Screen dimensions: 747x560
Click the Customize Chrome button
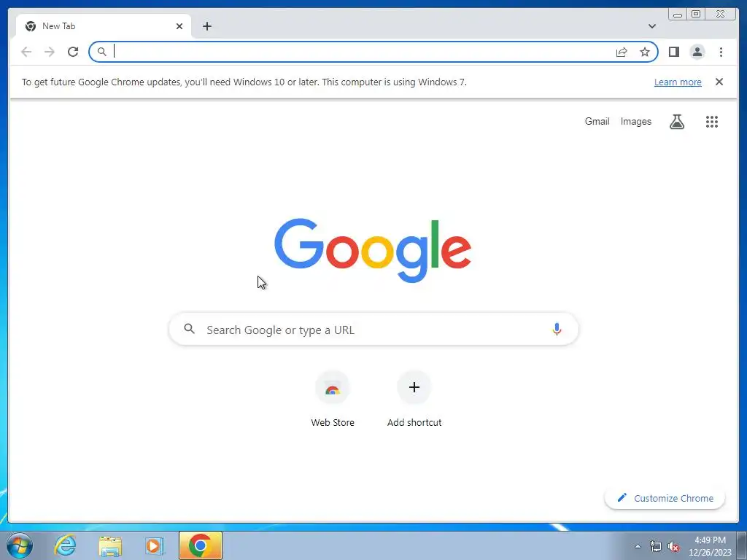click(x=665, y=498)
